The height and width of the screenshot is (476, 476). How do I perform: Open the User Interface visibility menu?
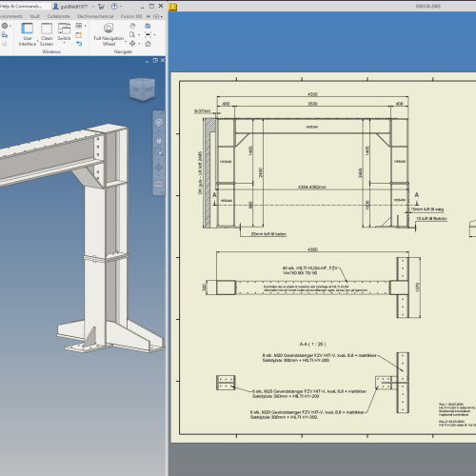28,34
